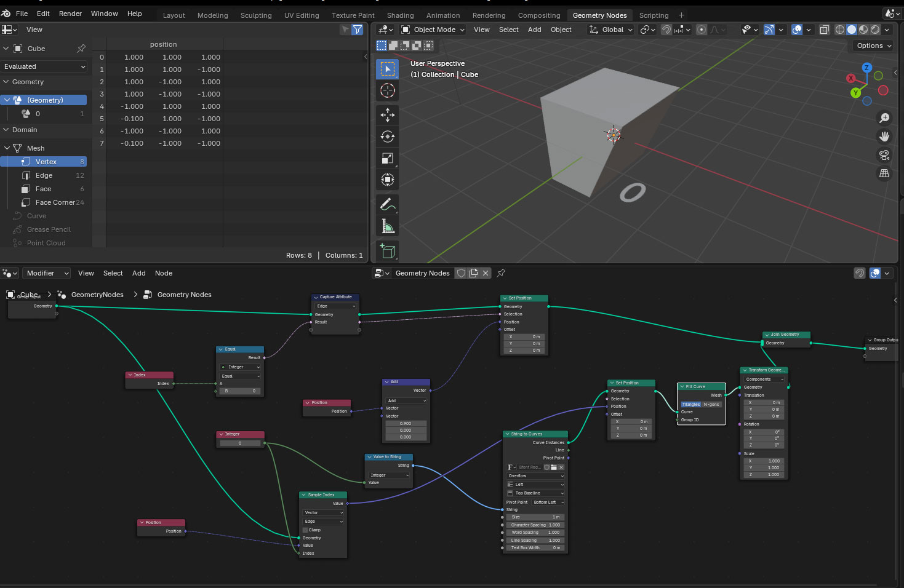The image size is (904, 588).
Task: Select the Scale tool
Action: pos(387,159)
